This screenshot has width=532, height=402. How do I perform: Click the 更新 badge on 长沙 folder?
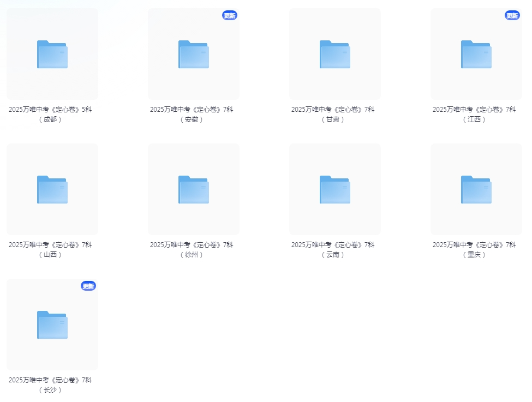tap(88, 286)
